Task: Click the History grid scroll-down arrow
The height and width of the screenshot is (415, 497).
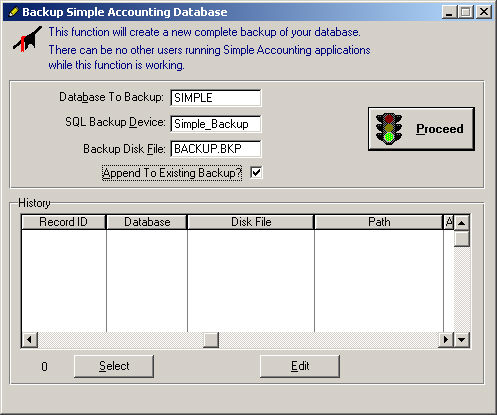Action: 462,340
